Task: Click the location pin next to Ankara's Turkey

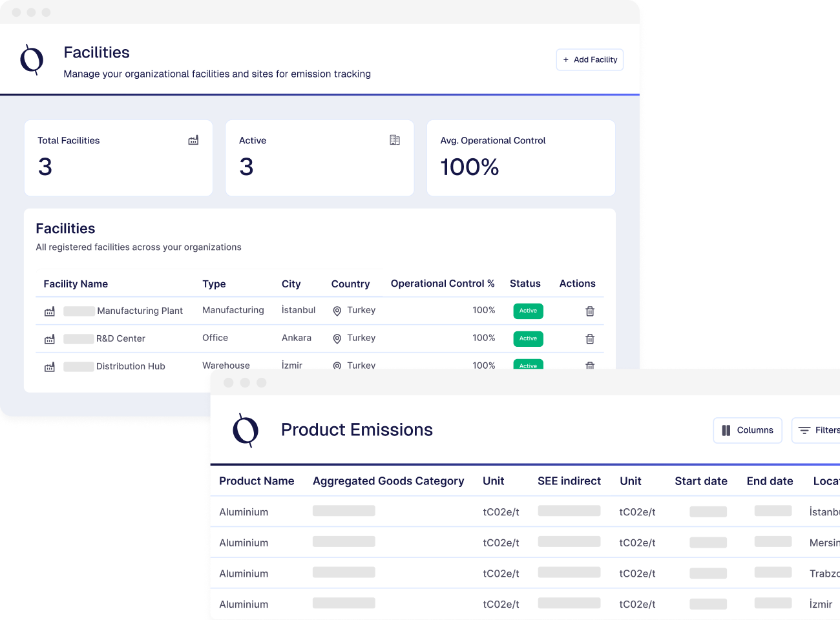Action: click(x=337, y=339)
